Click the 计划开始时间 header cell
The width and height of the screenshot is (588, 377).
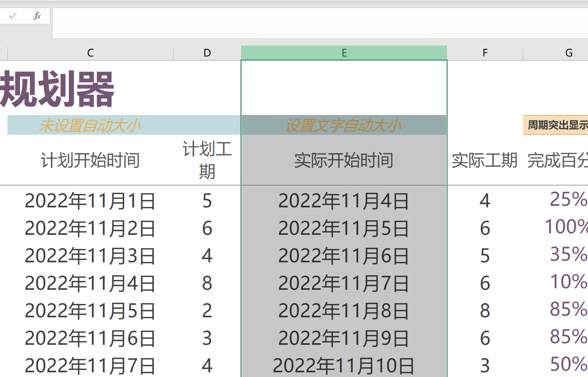click(x=90, y=160)
